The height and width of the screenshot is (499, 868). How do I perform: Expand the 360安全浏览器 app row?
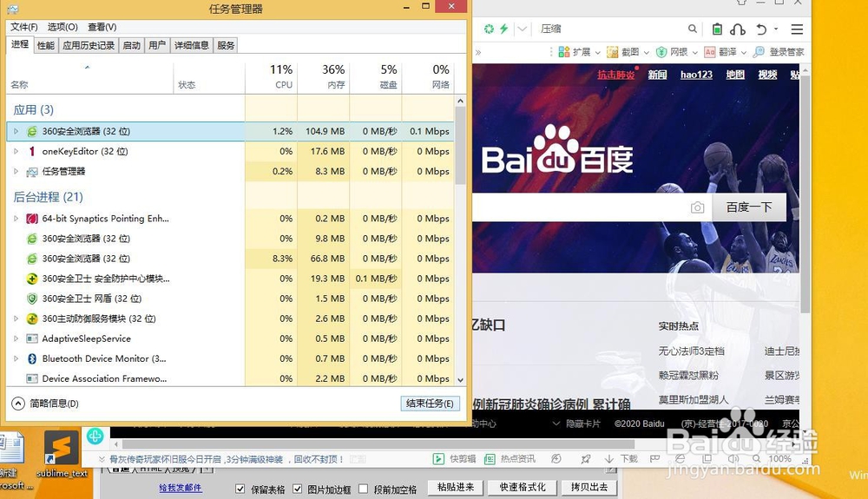coord(16,131)
